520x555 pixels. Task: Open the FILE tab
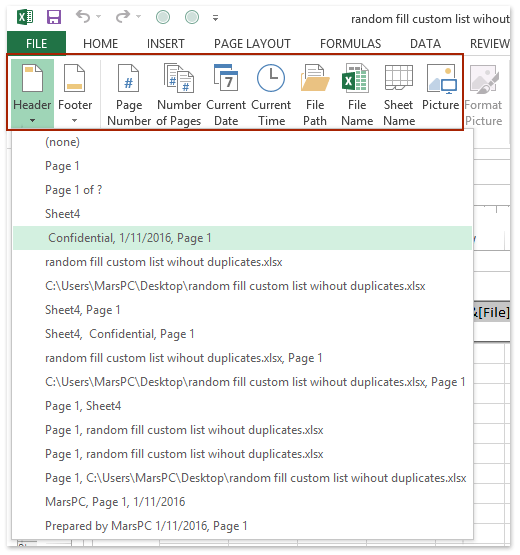coord(36,44)
